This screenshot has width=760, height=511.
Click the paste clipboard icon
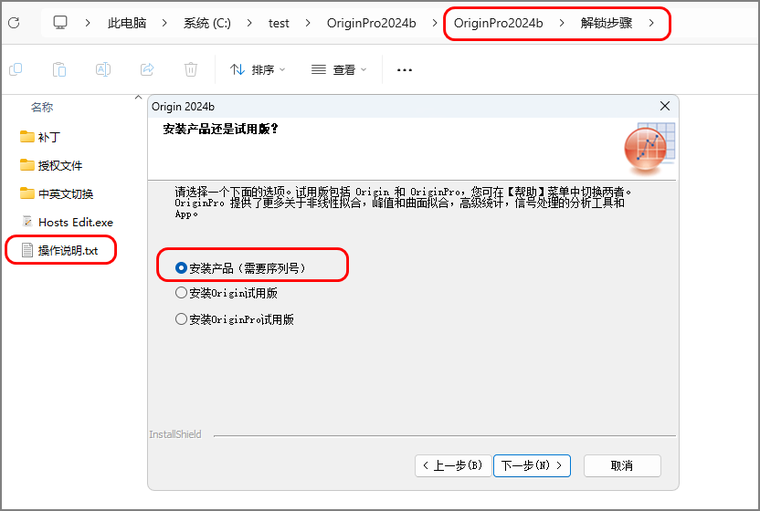click(59, 70)
